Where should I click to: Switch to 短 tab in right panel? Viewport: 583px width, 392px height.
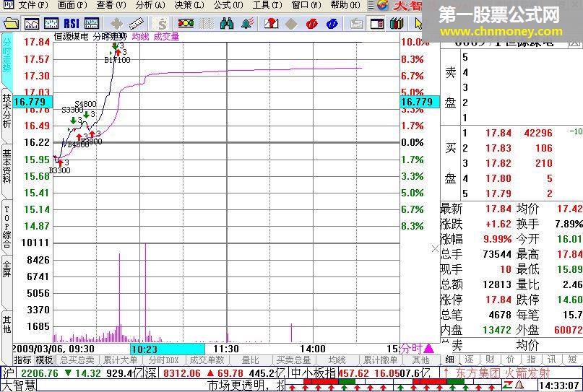[x=572, y=360]
